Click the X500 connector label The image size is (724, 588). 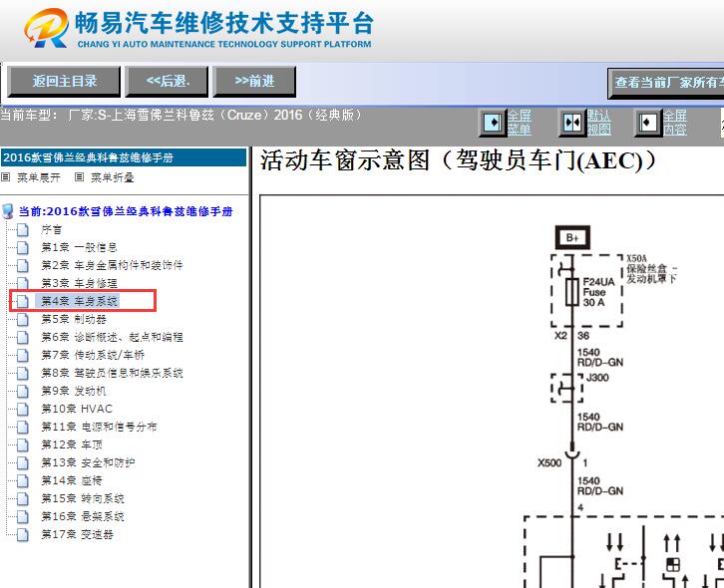549,462
